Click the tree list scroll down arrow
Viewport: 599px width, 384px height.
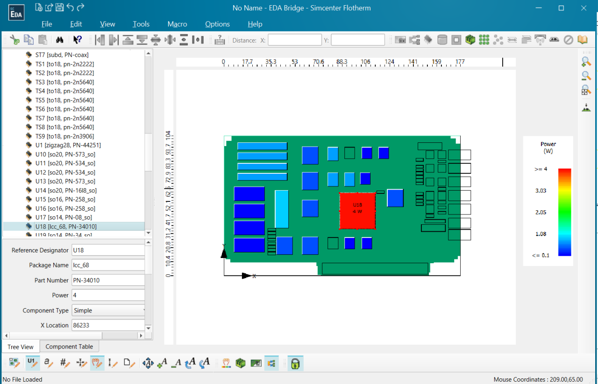click(x=148, y=233)
